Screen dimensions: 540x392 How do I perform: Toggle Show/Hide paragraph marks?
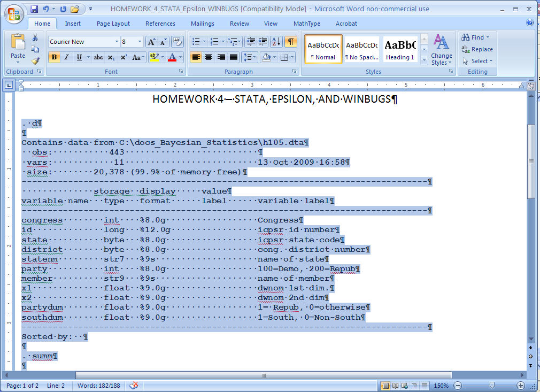pos(290,42)
